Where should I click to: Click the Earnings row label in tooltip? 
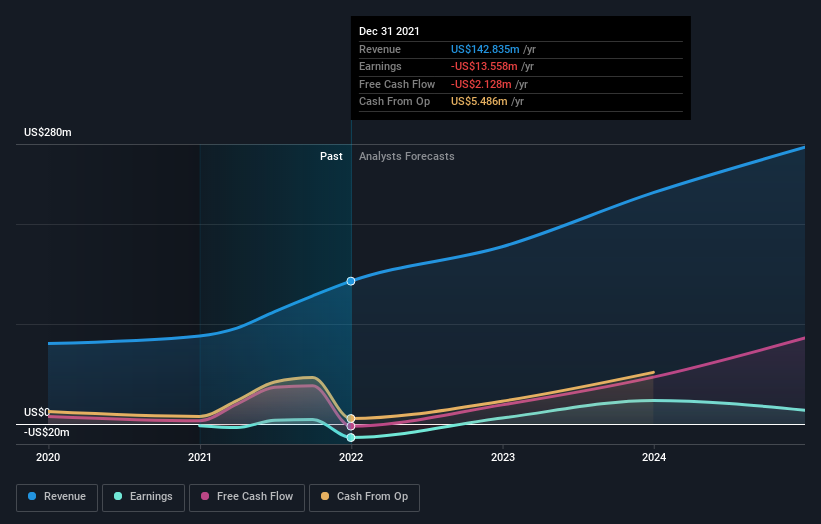pos(380,66)
